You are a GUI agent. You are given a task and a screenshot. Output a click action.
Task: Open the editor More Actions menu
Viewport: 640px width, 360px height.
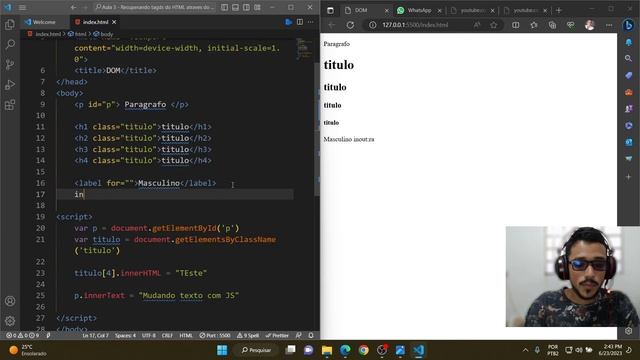click(311, 22)
